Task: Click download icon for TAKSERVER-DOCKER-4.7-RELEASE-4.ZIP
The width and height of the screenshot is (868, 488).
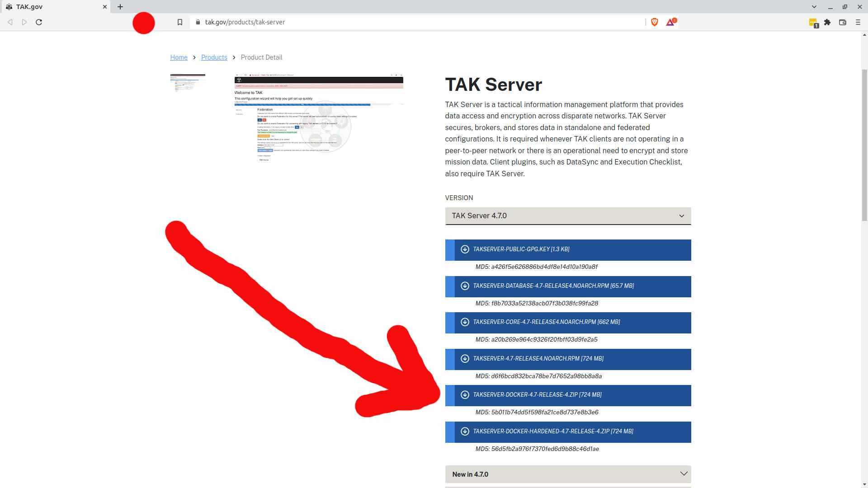Action: coord(465,395)
